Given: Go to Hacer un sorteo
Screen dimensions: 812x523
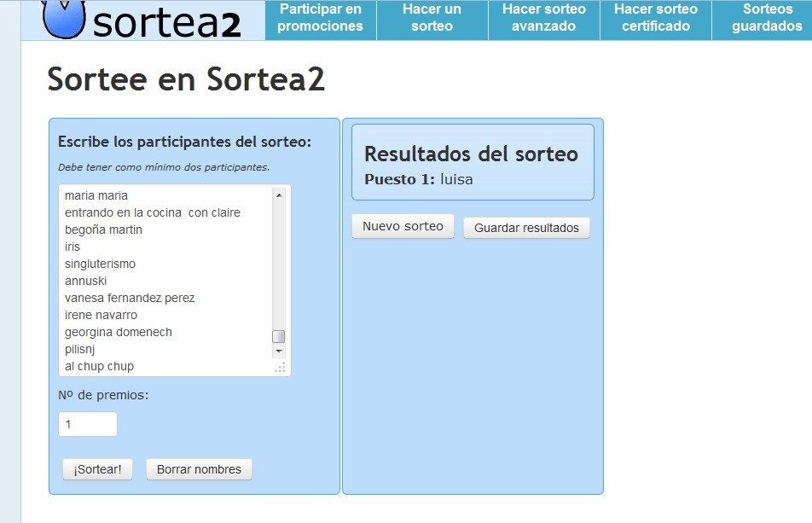Looking at the screenshot, I should 432,18.
